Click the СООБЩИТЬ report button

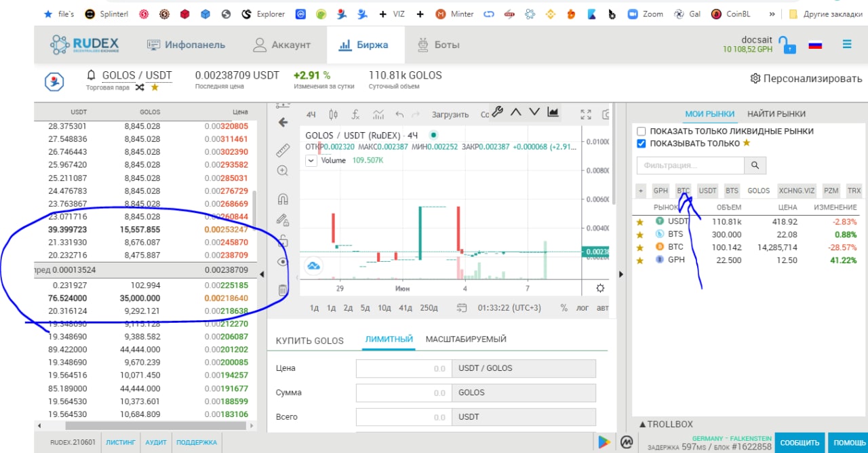pyautogui.click(x=800, y=443)
